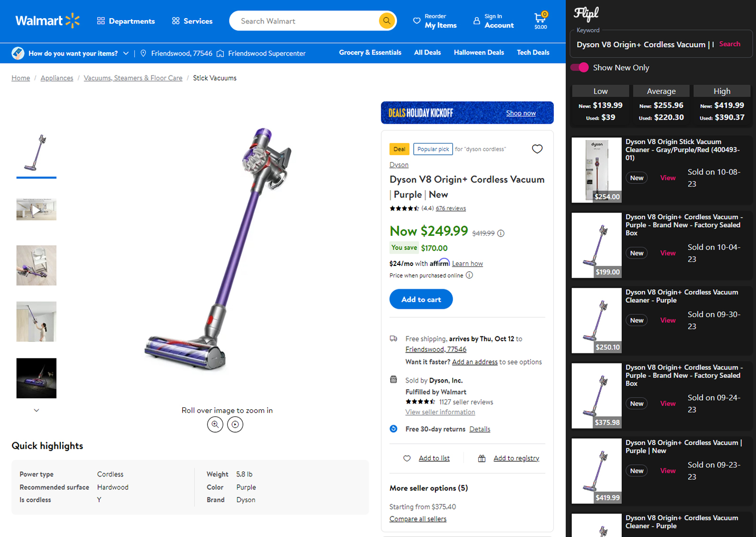Open View seller information link
Viewport: 756px width, 537px height.
tap(440, 412)
